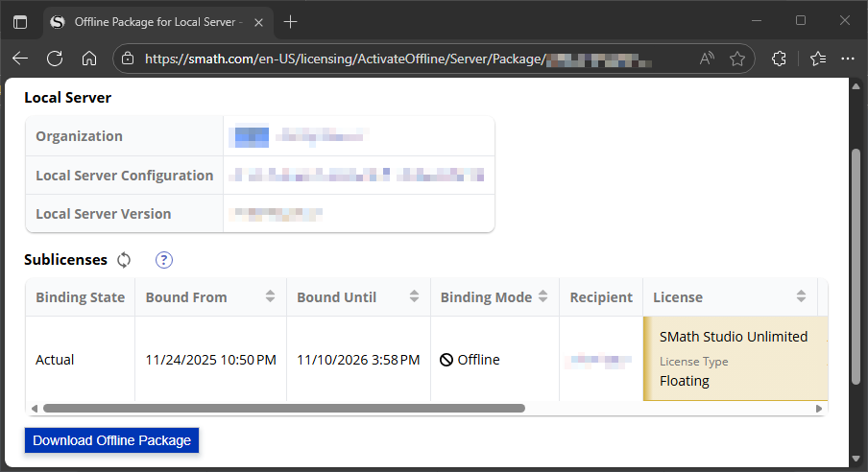Open browser Settings and more menu
This screenshot has width=868, height=472.
848,59
